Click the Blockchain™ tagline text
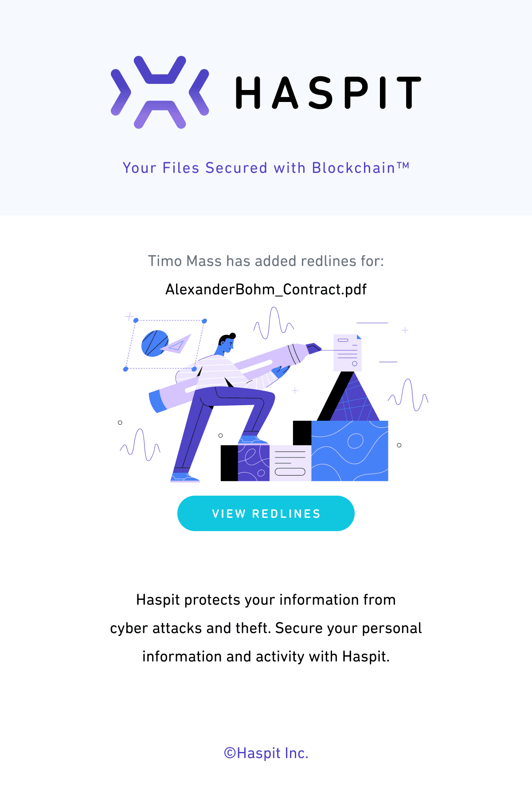 [x=266, y=168]
